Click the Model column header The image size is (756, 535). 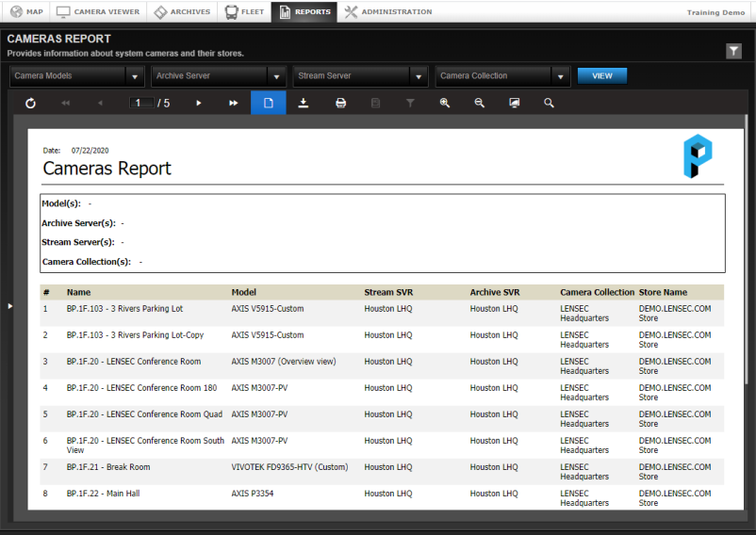click(x=243, y=292)
